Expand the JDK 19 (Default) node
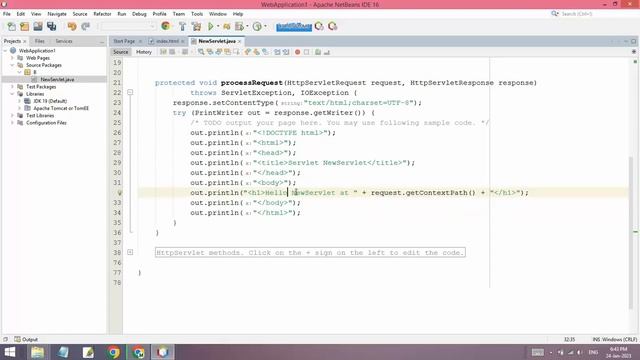Image resolution: width=640 pixels, height=360 pixels. (x=19, y=101)
